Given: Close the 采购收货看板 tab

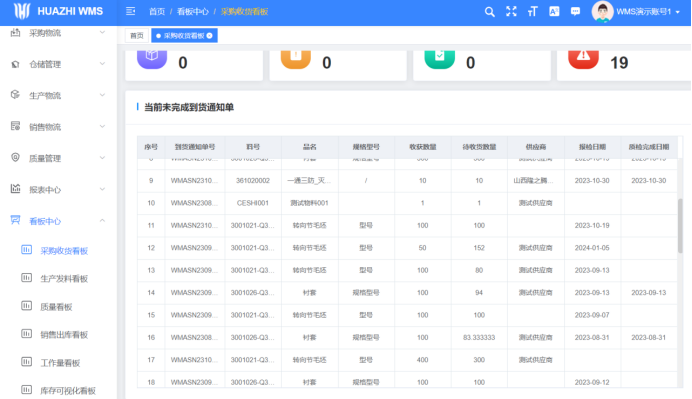Looking at the screenshot, I should coord(210,36).
